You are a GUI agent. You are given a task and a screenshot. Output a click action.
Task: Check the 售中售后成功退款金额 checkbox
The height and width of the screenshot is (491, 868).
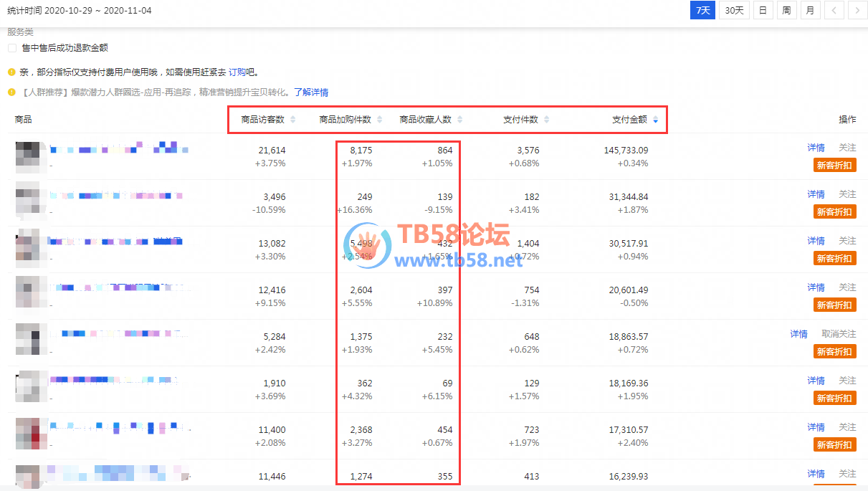pos(12,48)
